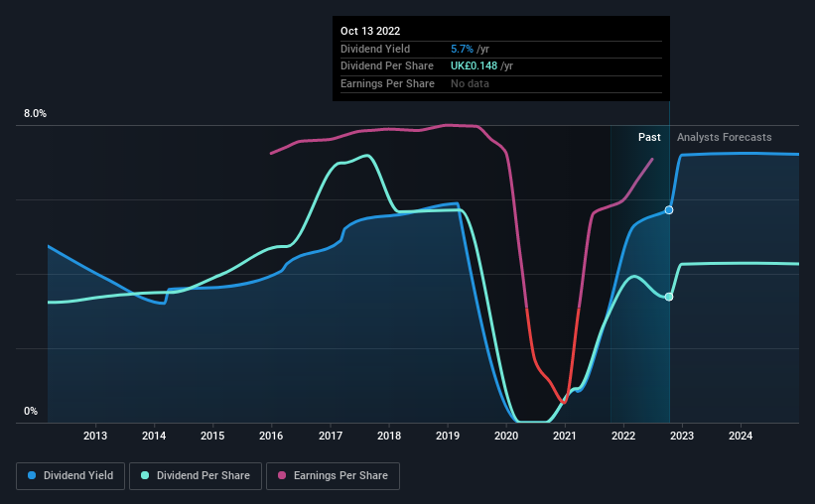The image size is (815, 504).
Task: Click the 2021 x-axis year label
Action: (x=565, y=436)
